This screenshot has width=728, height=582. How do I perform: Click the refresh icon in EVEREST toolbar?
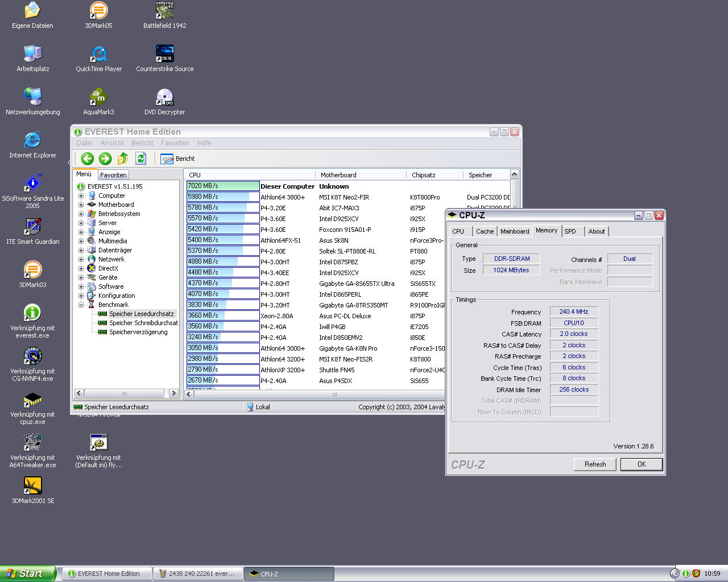click(141, 159)
